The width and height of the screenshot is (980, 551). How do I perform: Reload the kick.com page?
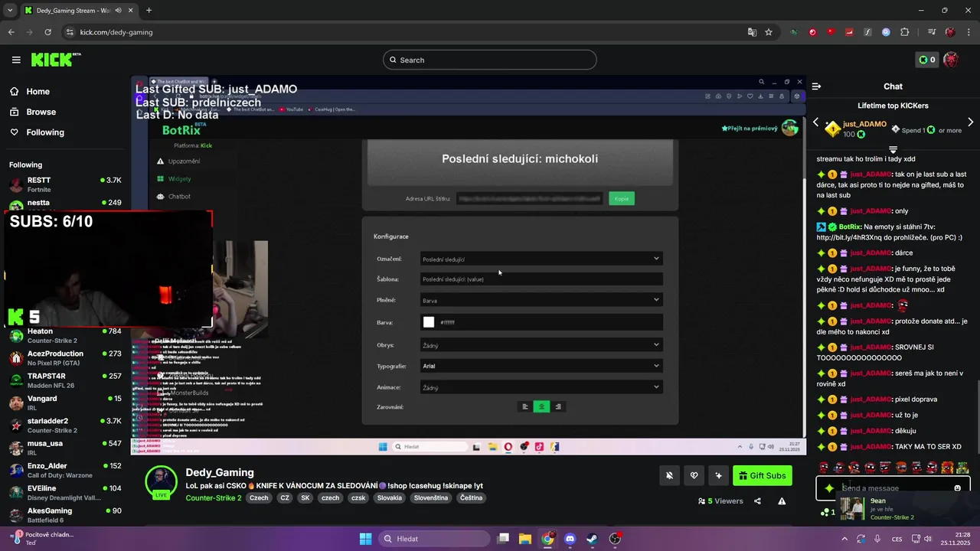tap(47, 32)
